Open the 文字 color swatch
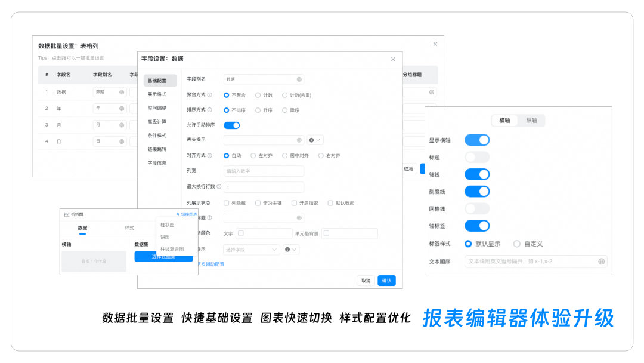The width and height of the screenshot is (644, 363). (241, 233)
